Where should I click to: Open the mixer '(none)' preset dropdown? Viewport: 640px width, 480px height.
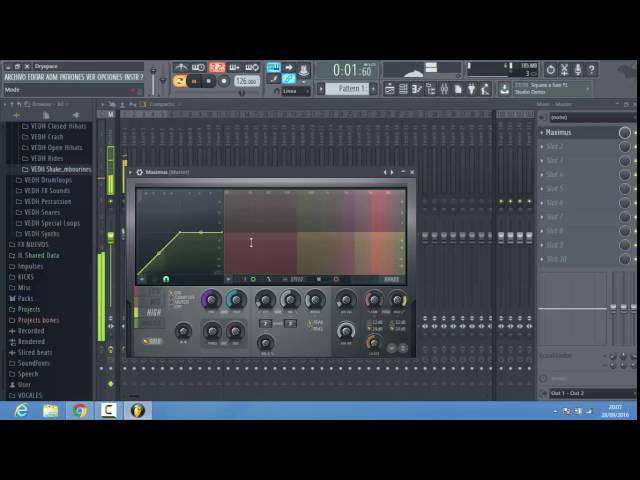pyautogui.click(x=592, y=117)
